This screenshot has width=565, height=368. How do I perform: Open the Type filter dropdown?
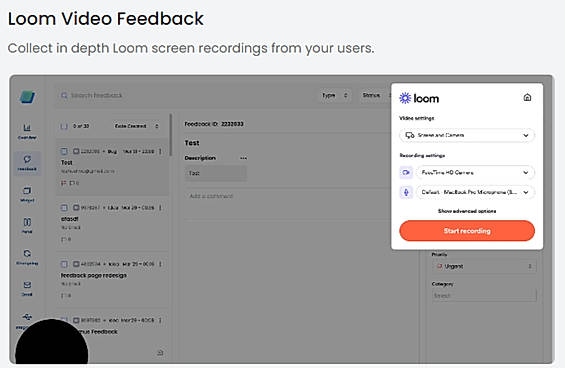click(x=334, y=96)
